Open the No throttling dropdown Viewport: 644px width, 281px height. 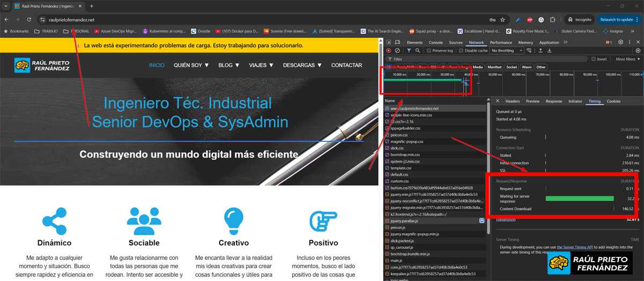[507, 51]
